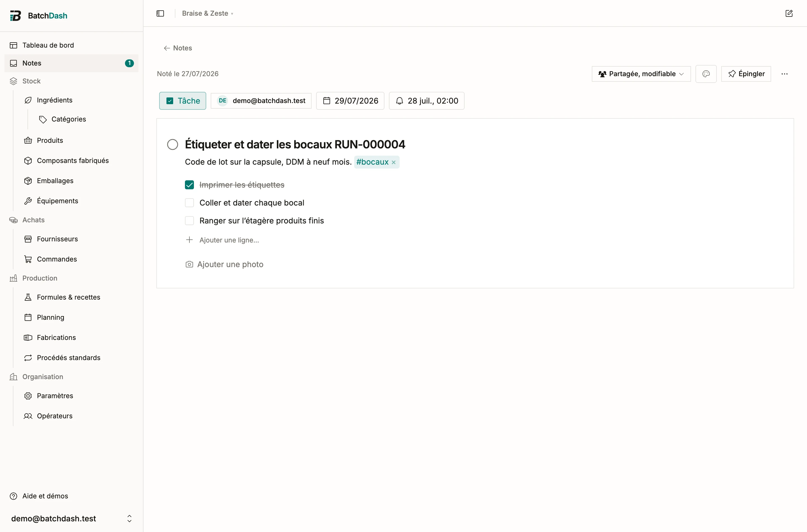Expand the demo@batchdash.test account menu
The image size is (807, 532).
point(71,518)
